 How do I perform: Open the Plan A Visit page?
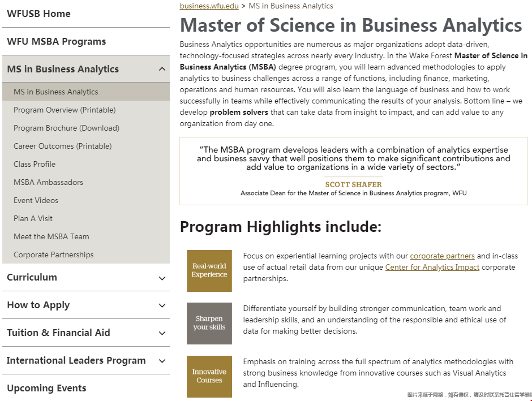33,219
